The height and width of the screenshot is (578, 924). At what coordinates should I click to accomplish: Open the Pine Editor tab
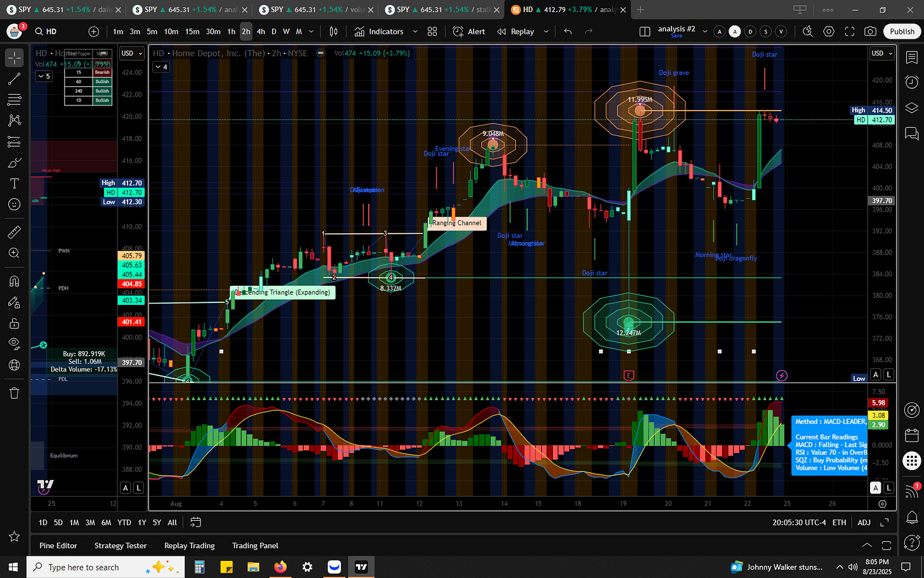tap(58, 546)
